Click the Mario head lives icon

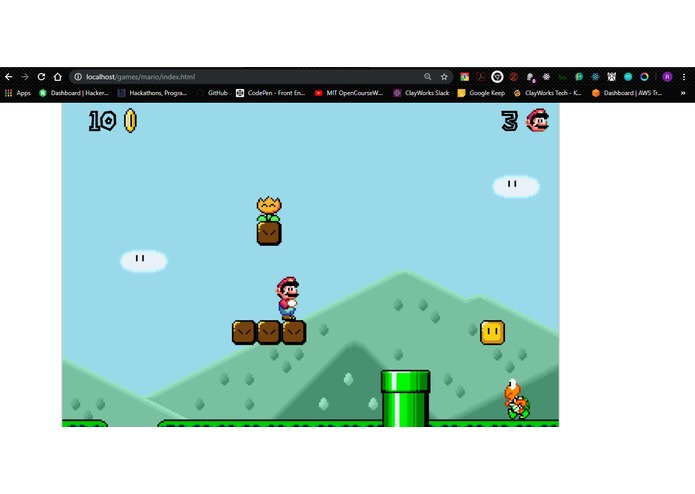pyautogui.click(x=538, y=120)
